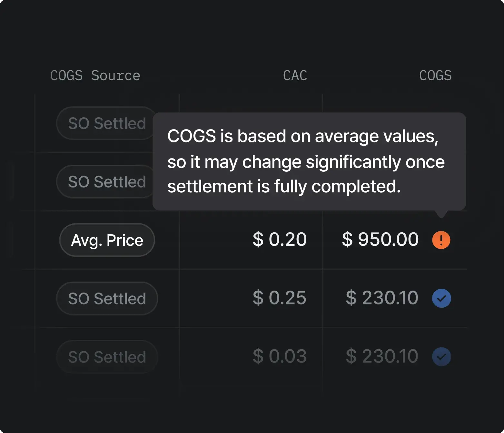
Task: Click the SO Settled badge in the $0.25 row
Action: (x=107, y=298)
